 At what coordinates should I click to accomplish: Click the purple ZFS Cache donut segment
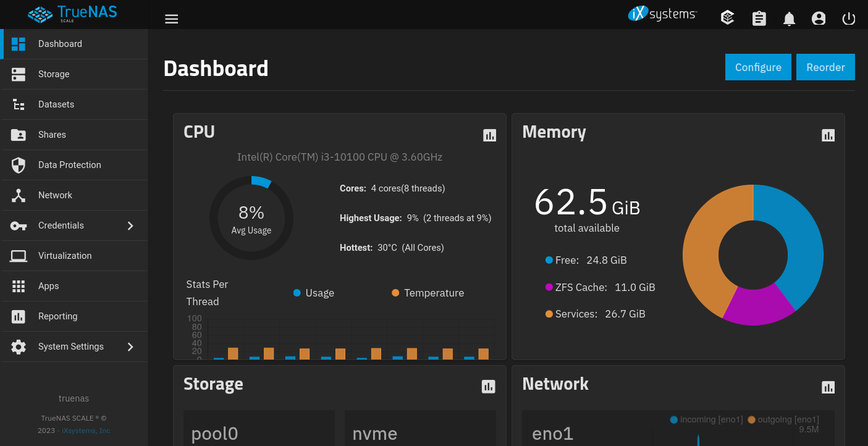point(759,306)
